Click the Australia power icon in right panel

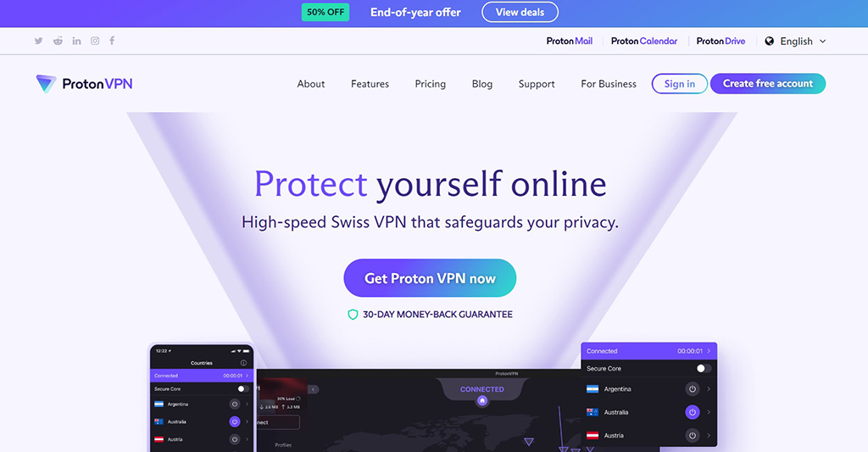click(692, 412)
